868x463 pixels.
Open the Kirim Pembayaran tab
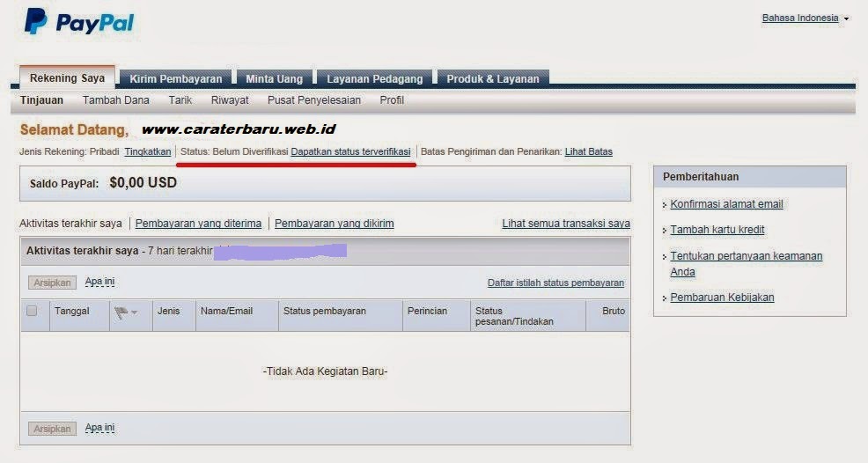tap(175, 78)
